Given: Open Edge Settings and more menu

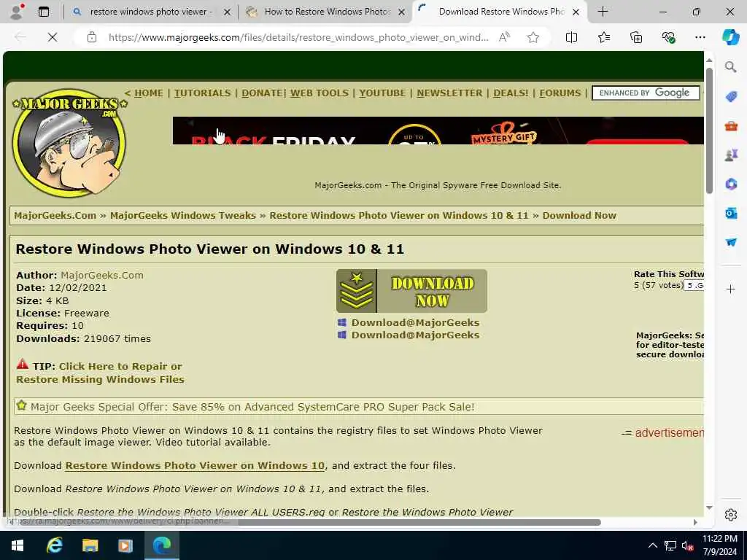Looking at the screenshot, I should click(700, 37).
